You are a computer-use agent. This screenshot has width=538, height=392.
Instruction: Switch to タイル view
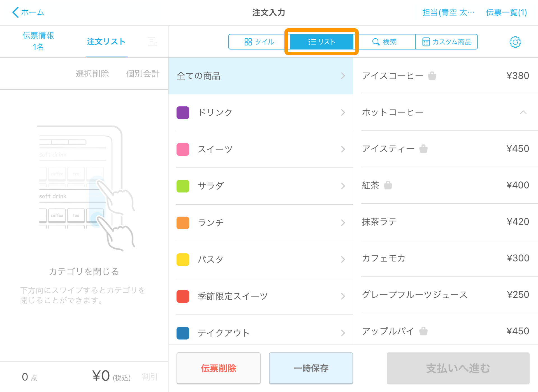click(259, 42)
